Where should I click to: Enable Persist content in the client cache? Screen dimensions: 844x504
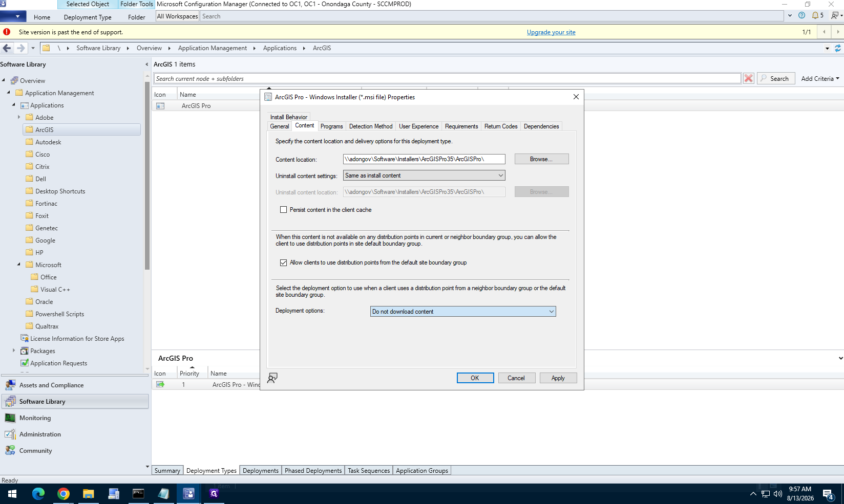pos(283,210)
